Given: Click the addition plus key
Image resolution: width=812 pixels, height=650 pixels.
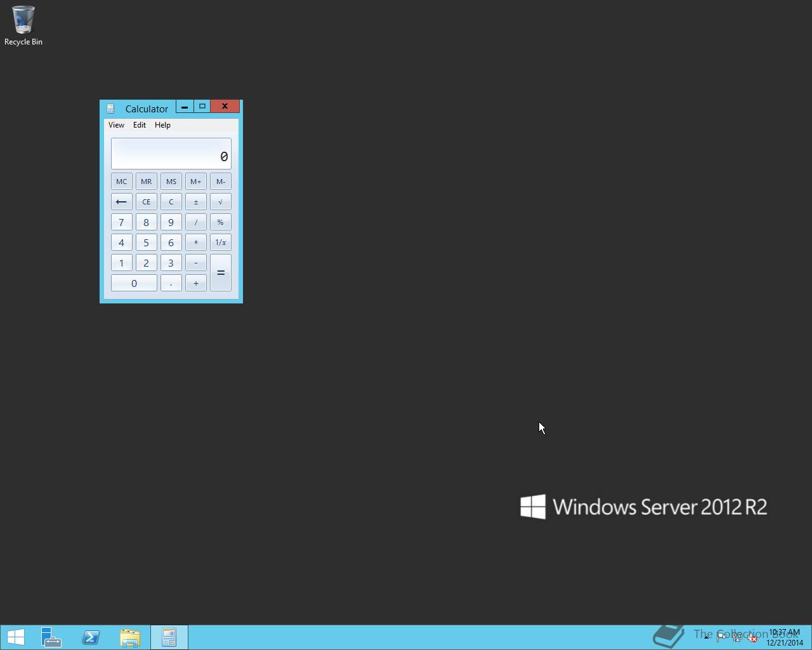Looking at the screenshot, I should [x=195, y=283].
